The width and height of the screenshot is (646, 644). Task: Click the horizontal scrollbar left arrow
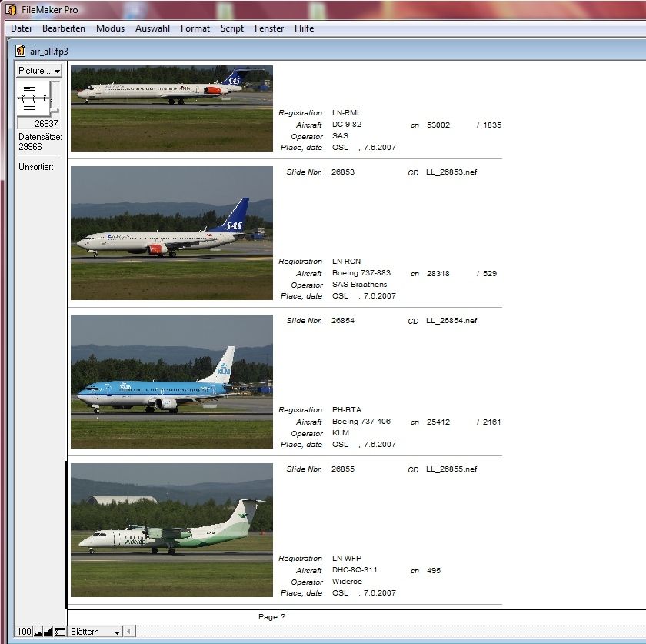[129, 632]
